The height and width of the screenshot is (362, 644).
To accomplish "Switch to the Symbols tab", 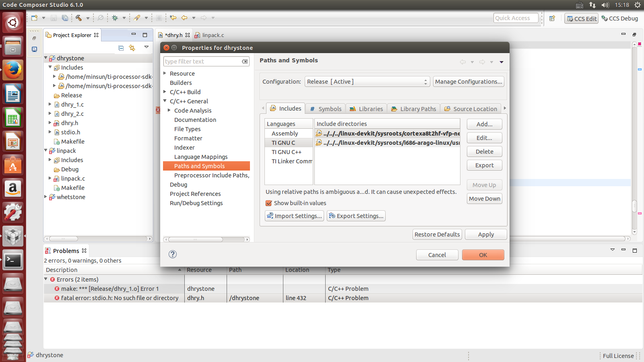I will pos(326,109).
